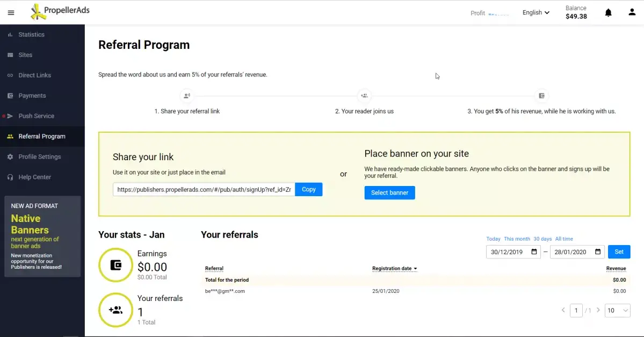Click the Total for the period row
The image size is (644, 337).
point(416,280)
